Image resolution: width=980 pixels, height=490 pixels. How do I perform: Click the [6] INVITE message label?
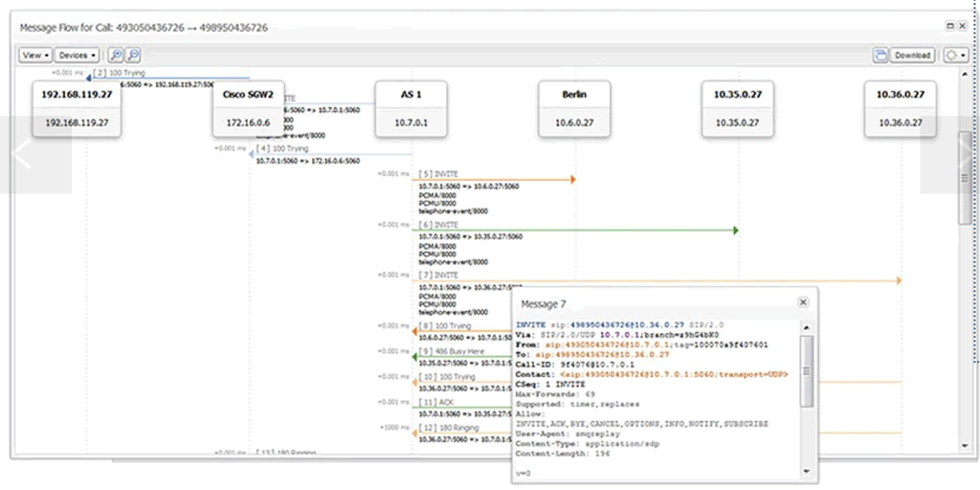438,225
